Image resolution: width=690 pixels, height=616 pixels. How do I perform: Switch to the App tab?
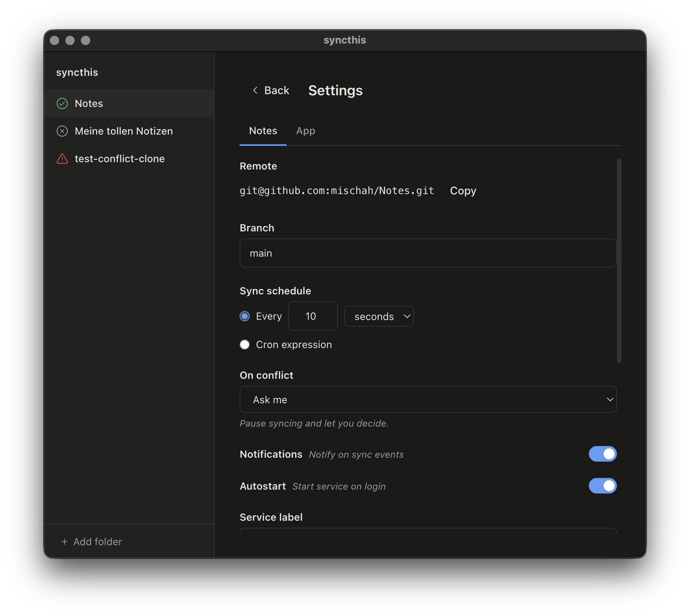pyautogui.click(x=306, y=131)
